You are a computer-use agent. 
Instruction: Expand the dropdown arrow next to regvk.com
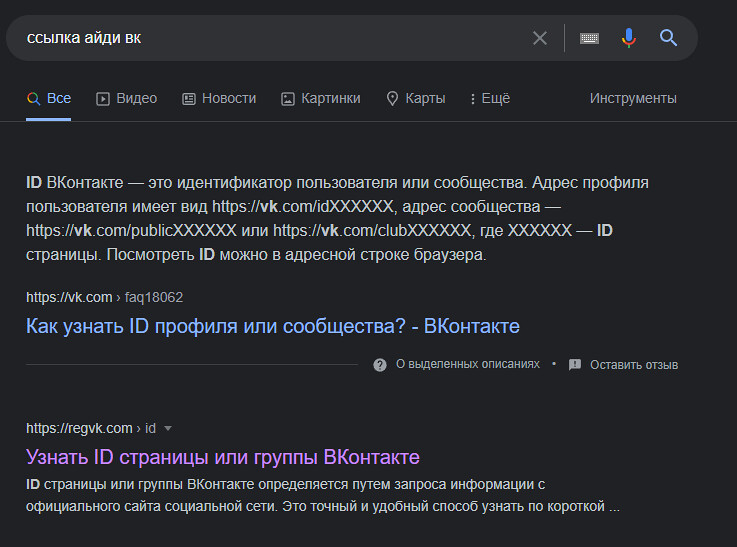[168, 429]
